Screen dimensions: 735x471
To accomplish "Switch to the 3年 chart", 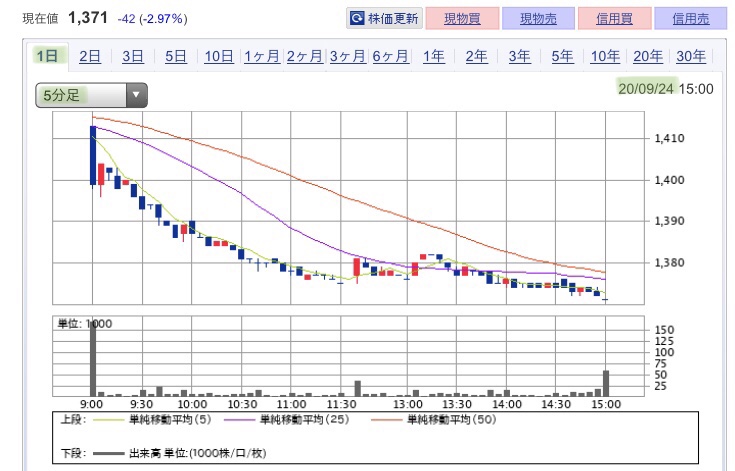I will point(519,56).
